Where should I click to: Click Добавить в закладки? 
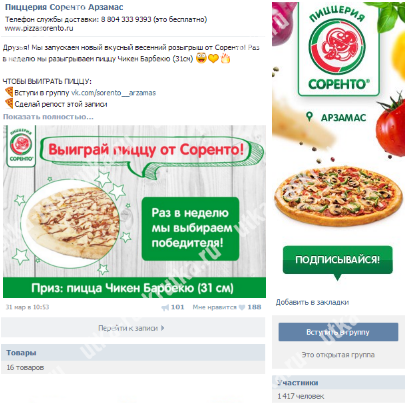coord(312,302)
